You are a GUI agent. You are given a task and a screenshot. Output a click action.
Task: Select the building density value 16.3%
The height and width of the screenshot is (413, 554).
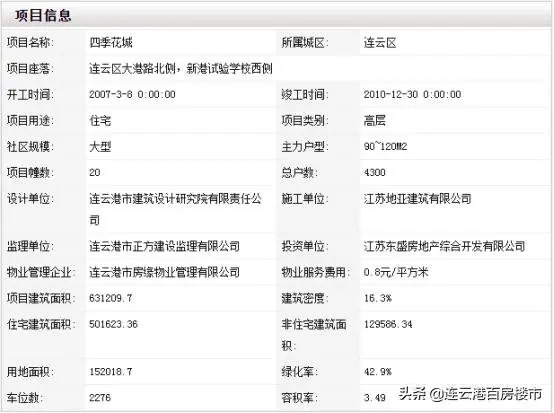pyautogui.click(x=378, y=298)
